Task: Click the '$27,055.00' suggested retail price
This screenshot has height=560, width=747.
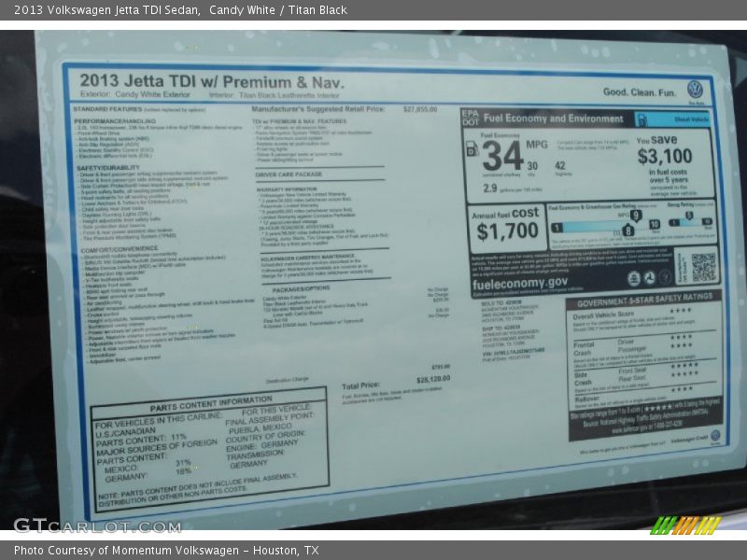Action: tap(419, 109)
